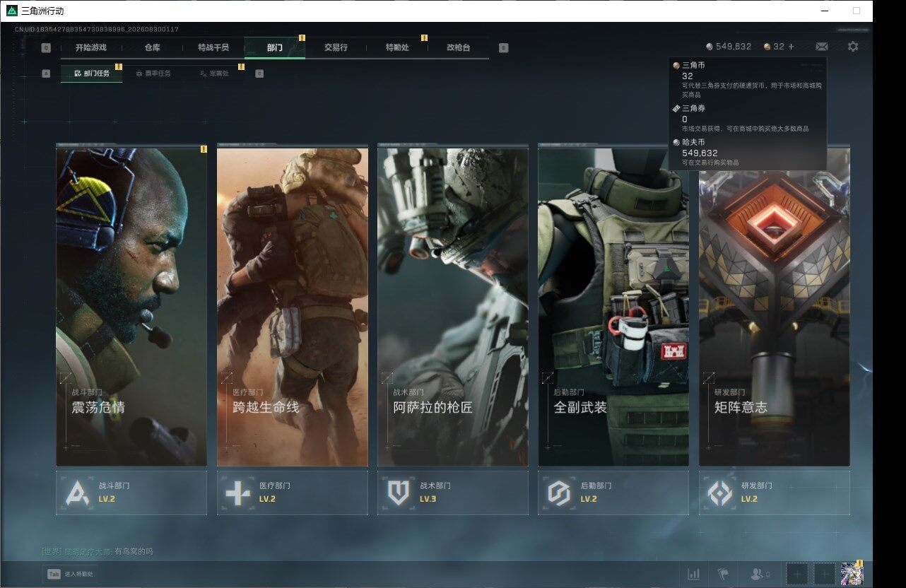Open the statistics bar chart icon
Screen dimensions: 906x588
(x=694, y=574)
